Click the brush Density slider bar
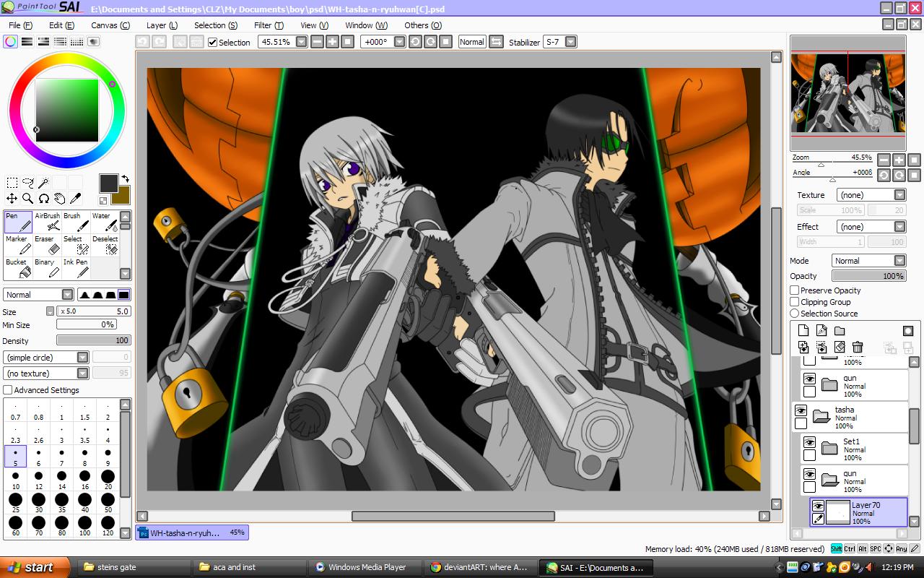This screenshot has width=924, height=578. click(x=93, y=340)
